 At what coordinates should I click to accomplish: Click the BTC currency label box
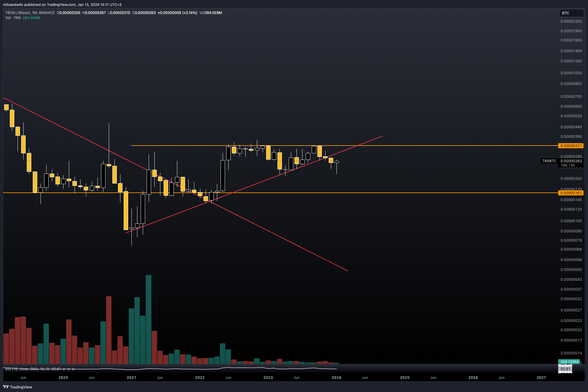click(x=571, y=13)
